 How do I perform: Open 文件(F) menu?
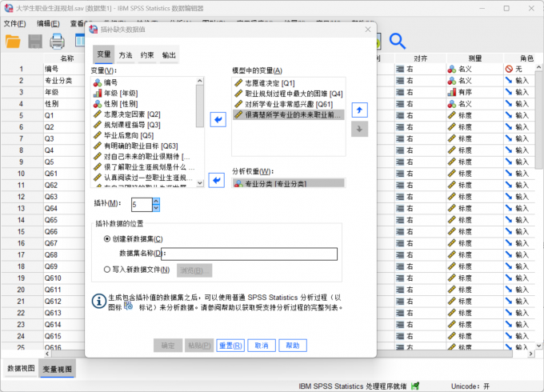(x=15, y=23)
